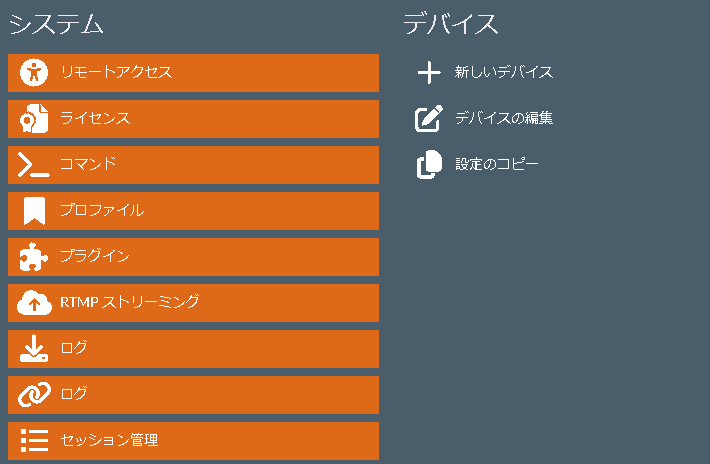
Task: Open the ライセンス menu entry
Action: pos(193,119)
